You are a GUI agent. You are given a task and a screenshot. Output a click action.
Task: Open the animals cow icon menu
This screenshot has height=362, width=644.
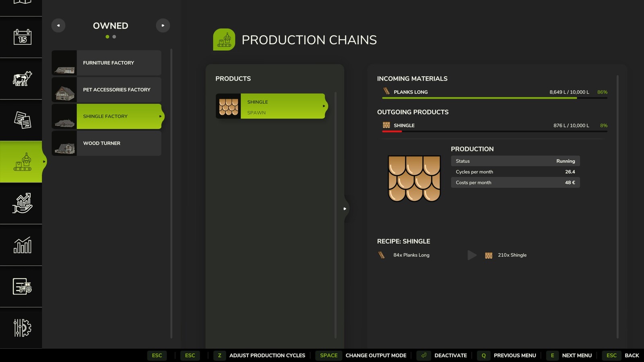coord(22,78)
